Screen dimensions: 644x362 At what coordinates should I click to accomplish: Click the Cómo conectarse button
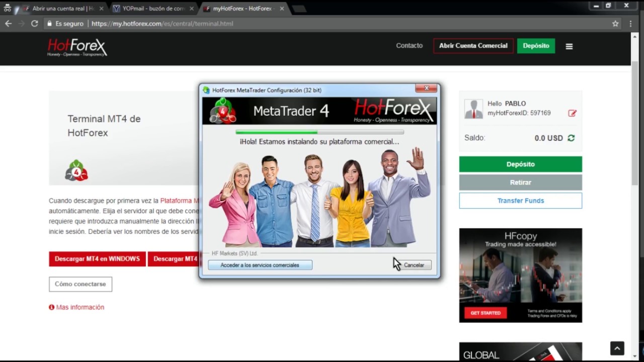click(80, 284)
